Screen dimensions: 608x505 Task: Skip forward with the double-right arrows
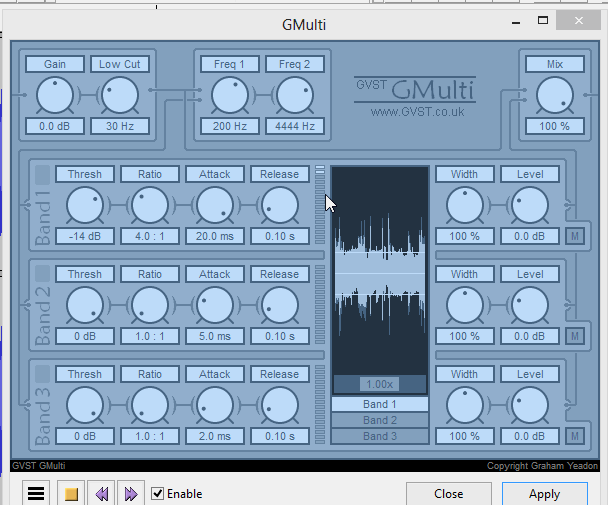[x=131, y=493]
